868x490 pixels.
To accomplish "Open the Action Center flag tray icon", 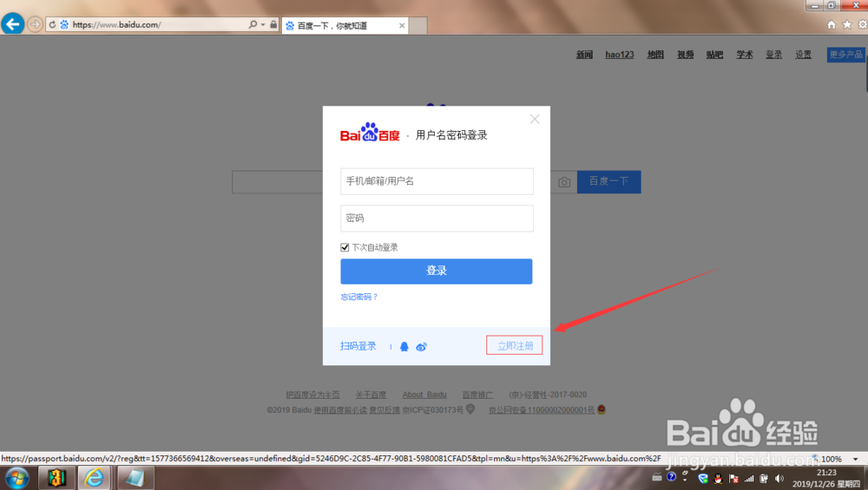I will [733, 479].
